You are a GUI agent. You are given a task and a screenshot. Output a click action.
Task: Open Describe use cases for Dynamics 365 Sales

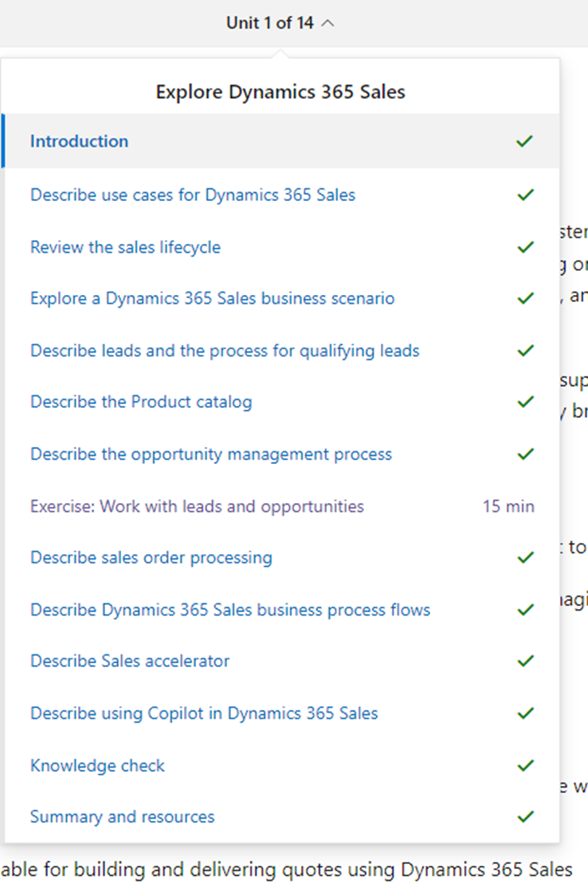coord(193,195)
